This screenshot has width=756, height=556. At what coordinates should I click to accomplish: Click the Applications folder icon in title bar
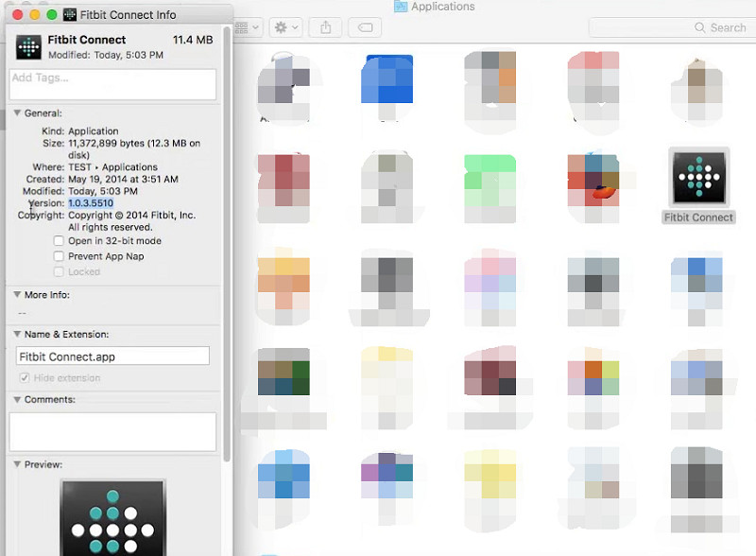400,7
